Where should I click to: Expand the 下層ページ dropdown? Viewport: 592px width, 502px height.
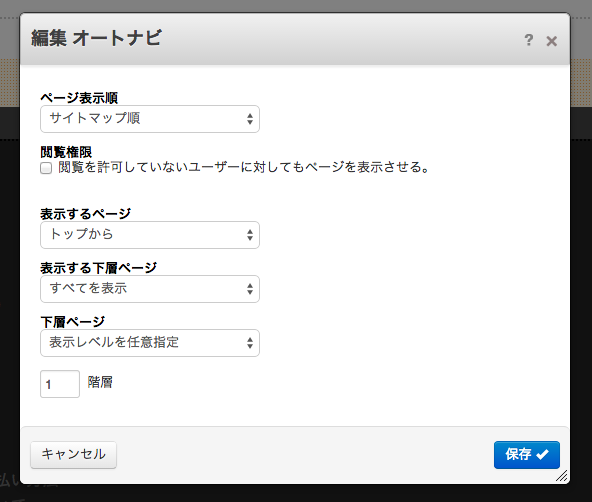150,343
